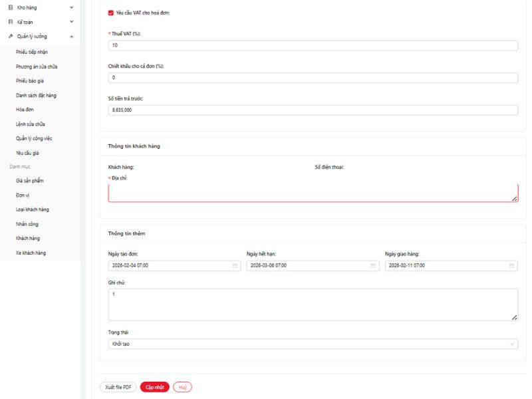Collapse the Quản lý xưởng menu section

[x=71, y=37]
